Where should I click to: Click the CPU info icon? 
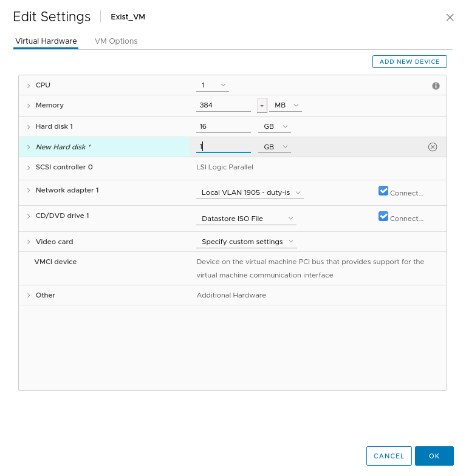pos(436,86)
